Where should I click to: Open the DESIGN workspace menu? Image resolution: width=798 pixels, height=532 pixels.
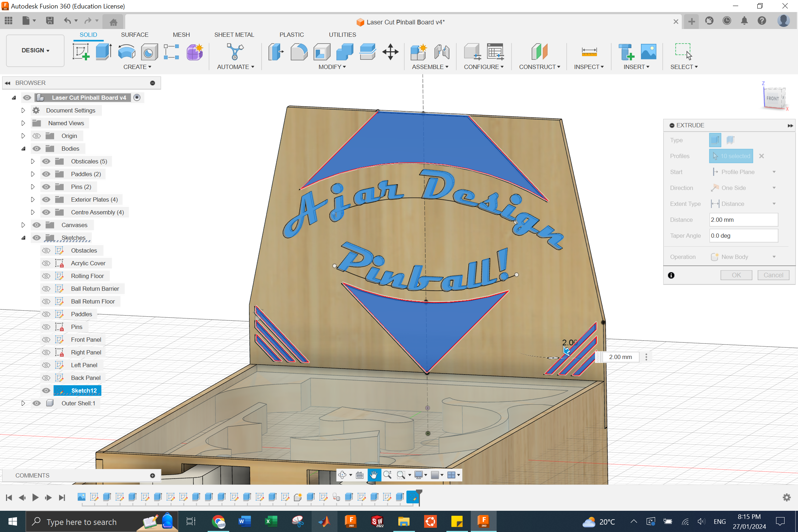35,50
